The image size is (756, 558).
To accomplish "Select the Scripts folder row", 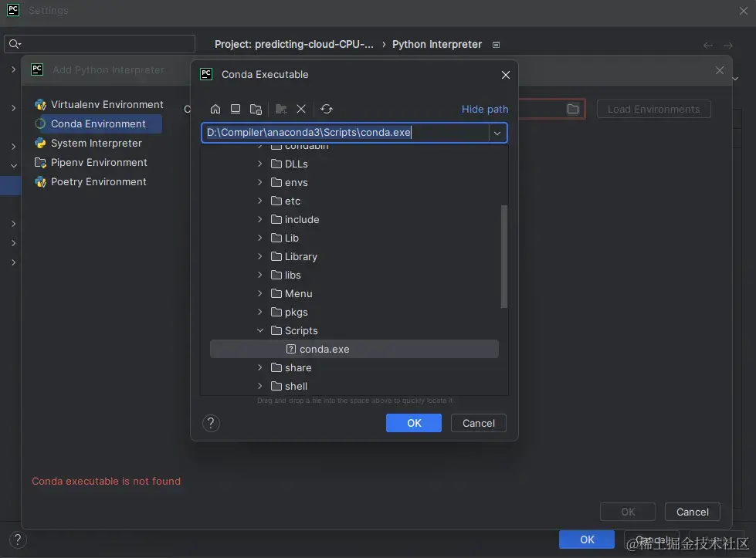I will tap(354, 330).
